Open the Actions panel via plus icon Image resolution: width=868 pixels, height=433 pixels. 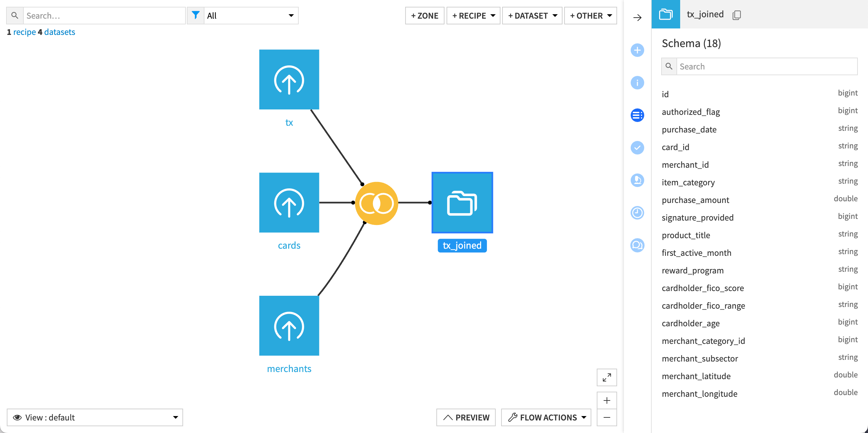point(637,50)
